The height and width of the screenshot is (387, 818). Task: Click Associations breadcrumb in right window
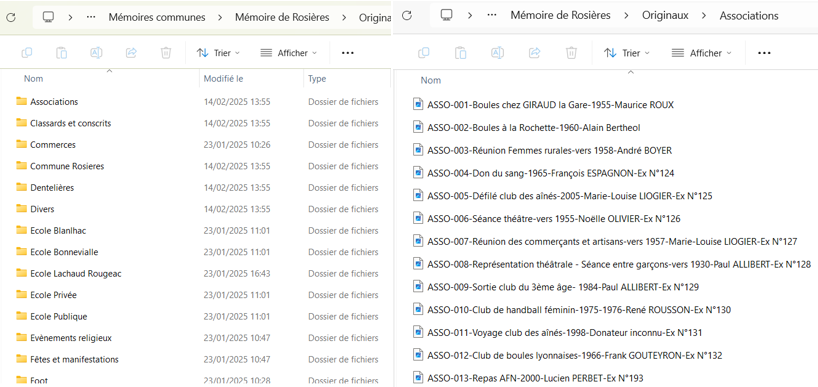(749, 16)
